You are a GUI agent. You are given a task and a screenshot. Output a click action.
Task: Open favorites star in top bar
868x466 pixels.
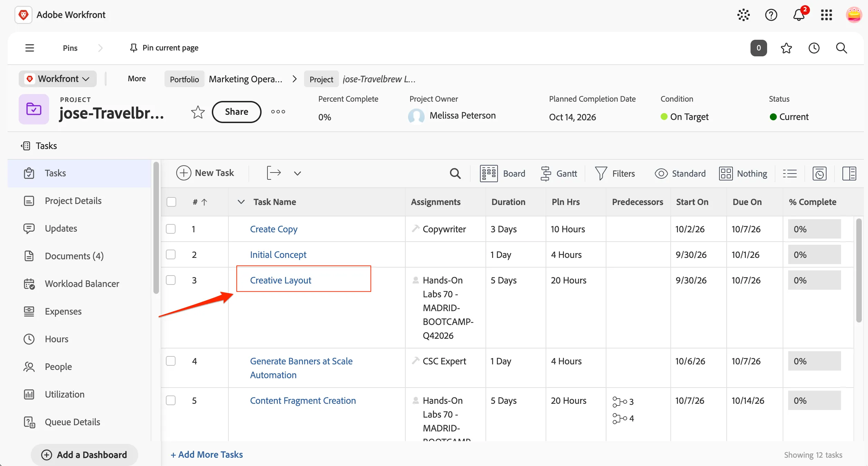click(x=786, y=48)
